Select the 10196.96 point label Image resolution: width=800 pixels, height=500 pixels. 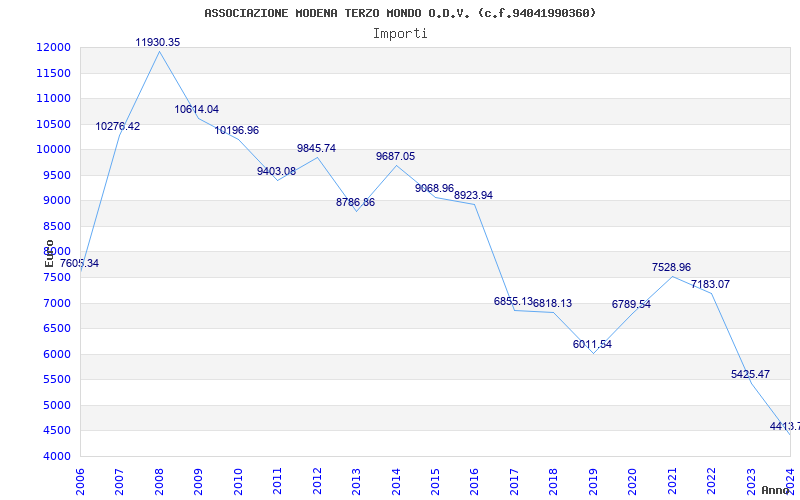pyautogui.click(x=237, y=131)
